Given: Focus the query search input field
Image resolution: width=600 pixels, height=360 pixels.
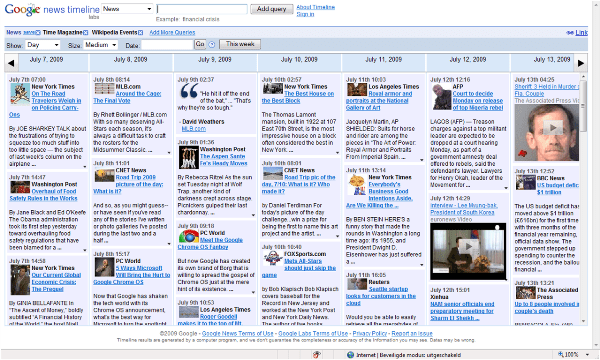Looking at the screenshot, I should [202, 9].
